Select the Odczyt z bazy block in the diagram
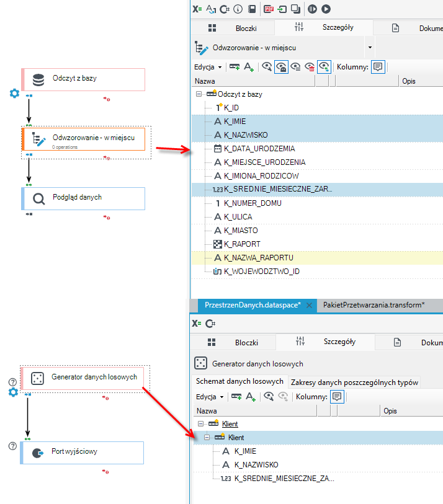This screenshot has height=504, width=443. click(x=83, y=79)
